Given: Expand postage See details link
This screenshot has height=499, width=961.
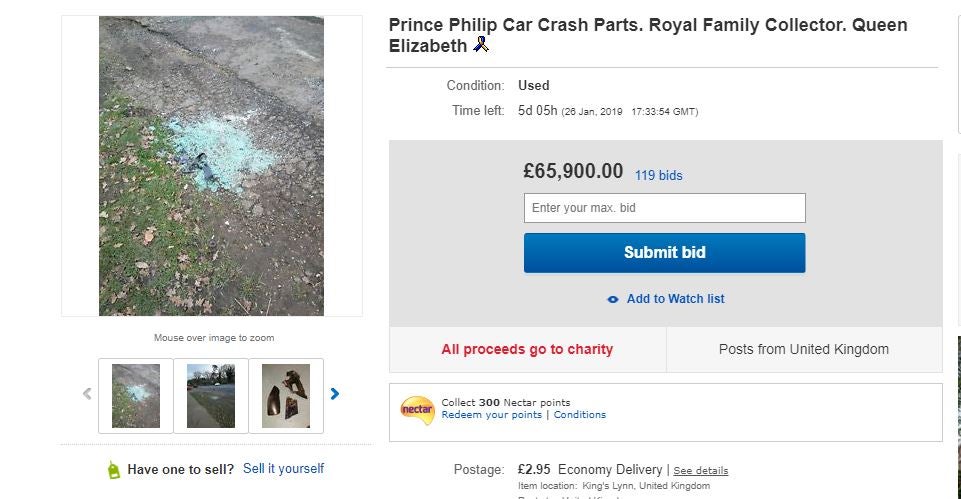Looking at the screenshot, I should click(x=700, y=471).
